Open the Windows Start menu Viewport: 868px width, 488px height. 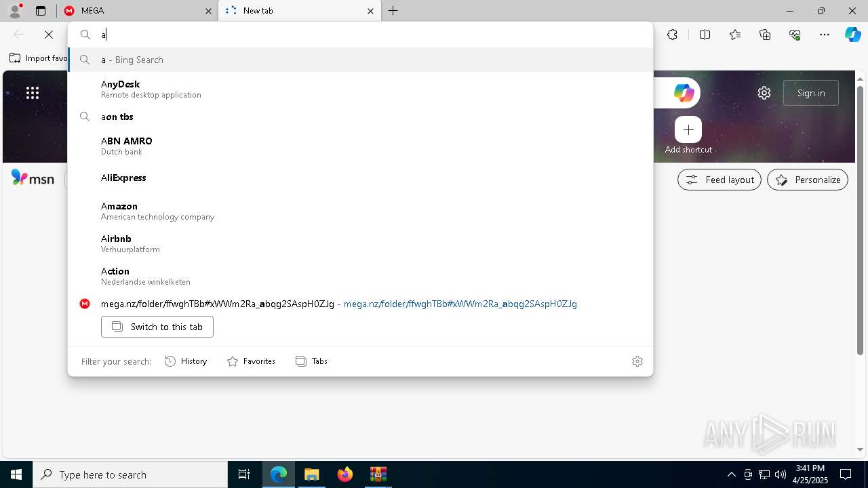(x=16, y=474)
